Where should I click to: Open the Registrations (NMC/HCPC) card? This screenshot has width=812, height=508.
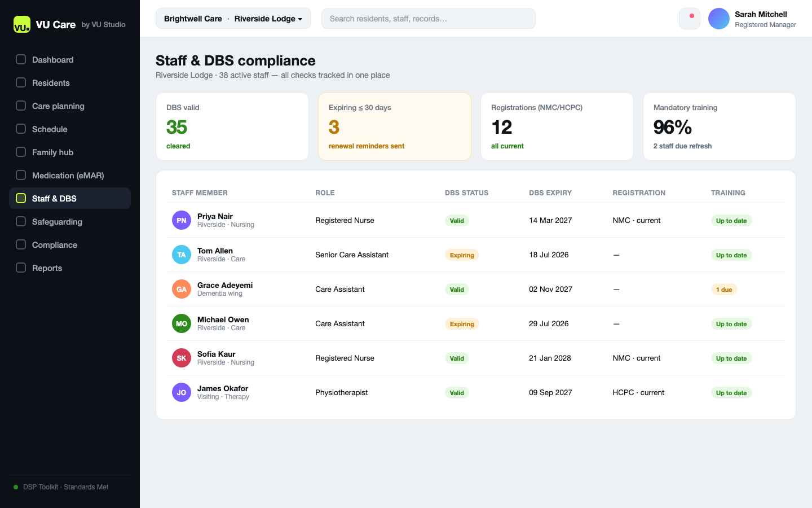coord(557,126)
